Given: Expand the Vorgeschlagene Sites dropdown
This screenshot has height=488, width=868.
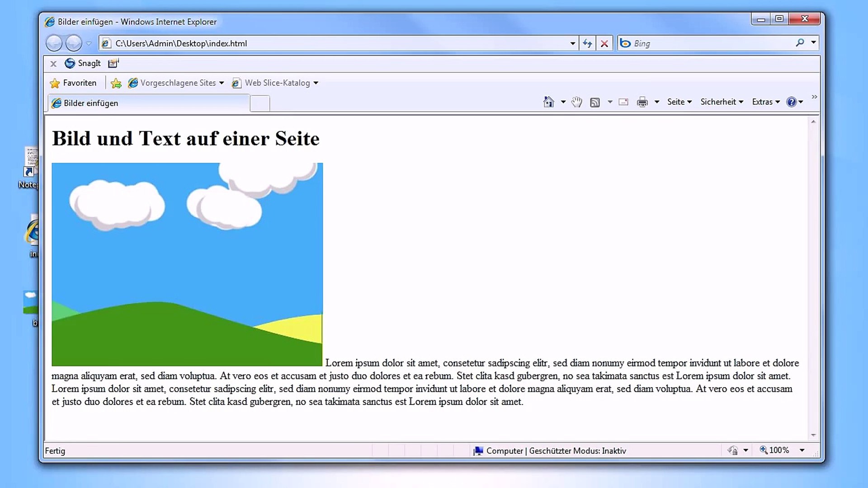Looking at the screenshot, I should click(222, 83).
